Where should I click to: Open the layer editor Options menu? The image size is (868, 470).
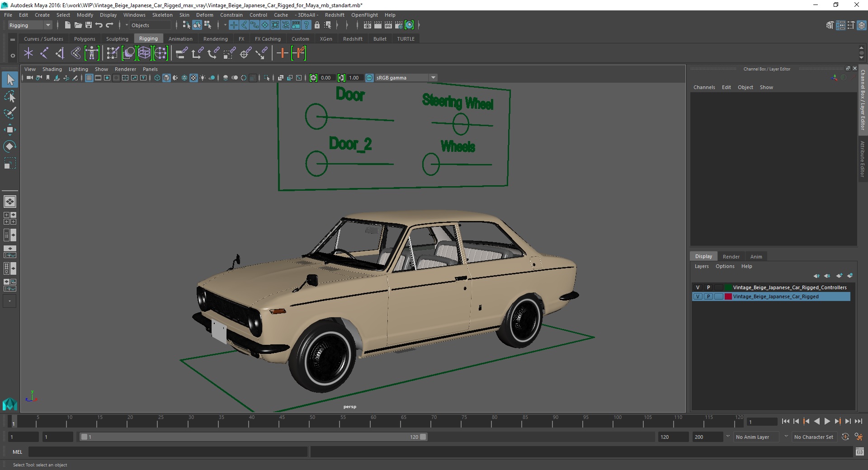(x=725, y=266)
